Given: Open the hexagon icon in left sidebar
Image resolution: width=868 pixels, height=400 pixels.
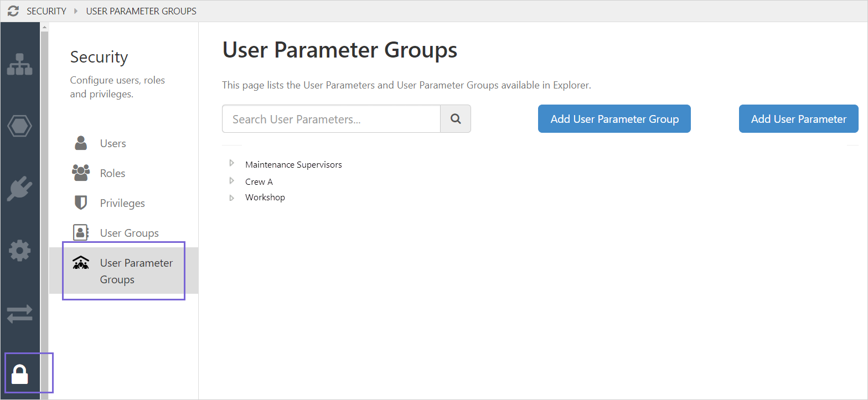Looking at the screenshot, I should tap(20, 126).
